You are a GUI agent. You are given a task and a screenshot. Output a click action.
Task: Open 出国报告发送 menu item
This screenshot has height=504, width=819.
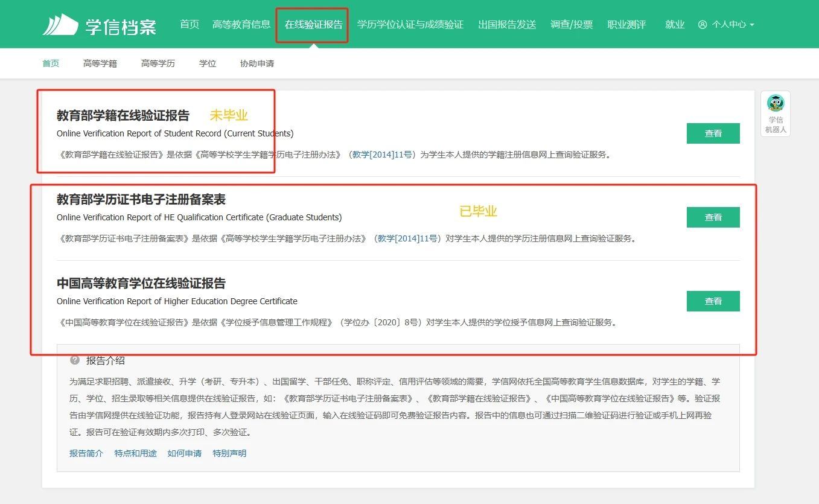(507, 25)
